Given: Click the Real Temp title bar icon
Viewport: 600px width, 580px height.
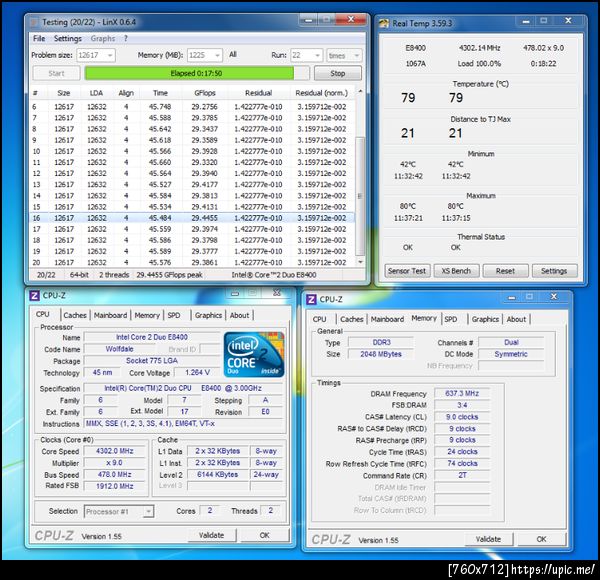Looking at the screenshot, I should pyautogui.click(x=383, y=24).
